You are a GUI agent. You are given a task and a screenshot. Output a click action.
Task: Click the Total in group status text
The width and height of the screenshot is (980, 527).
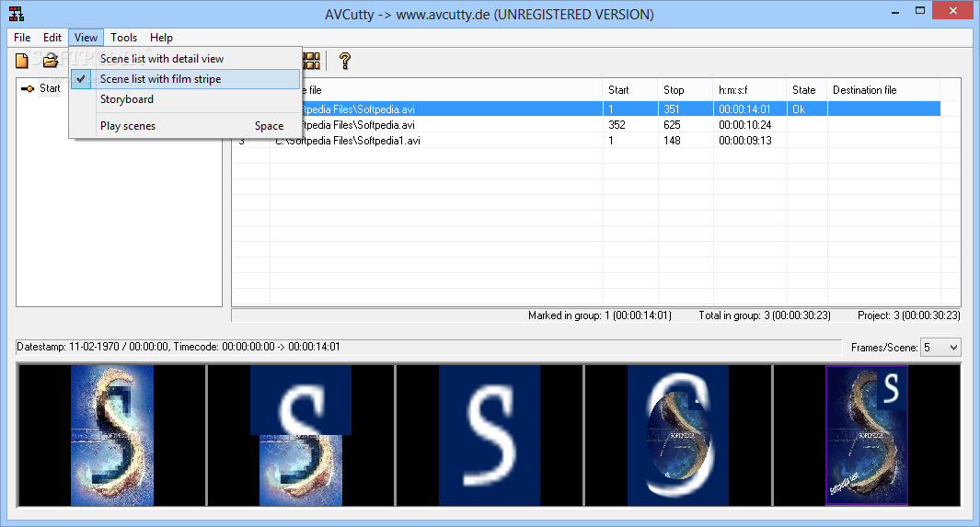(765, 315)
